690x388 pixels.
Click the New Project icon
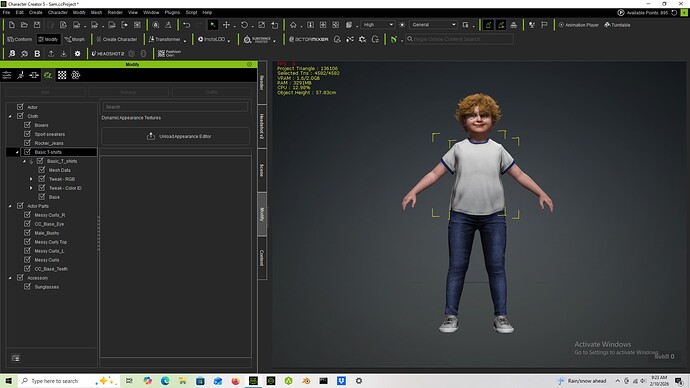[x=11, y=25]
